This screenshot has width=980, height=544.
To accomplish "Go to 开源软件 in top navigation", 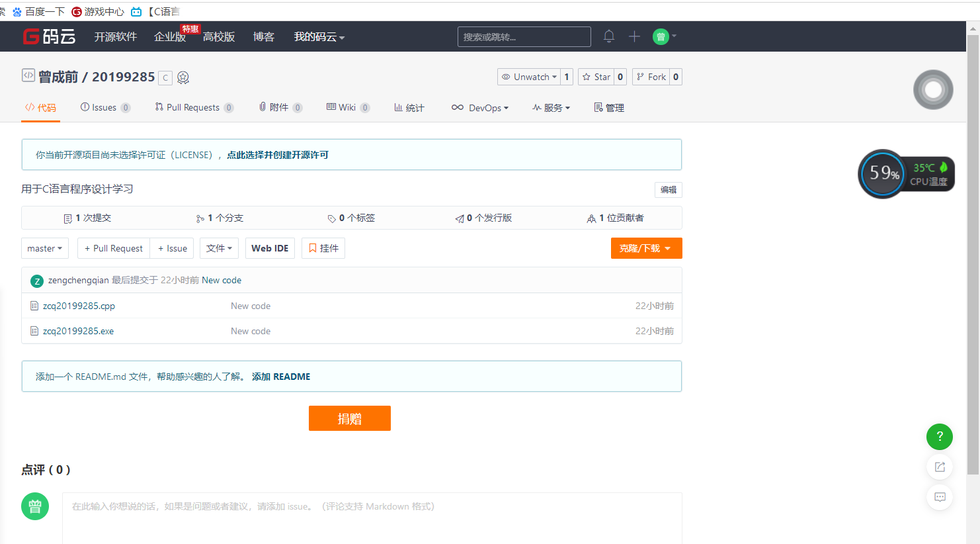I will pyautogui.click(x=116, y=36).
